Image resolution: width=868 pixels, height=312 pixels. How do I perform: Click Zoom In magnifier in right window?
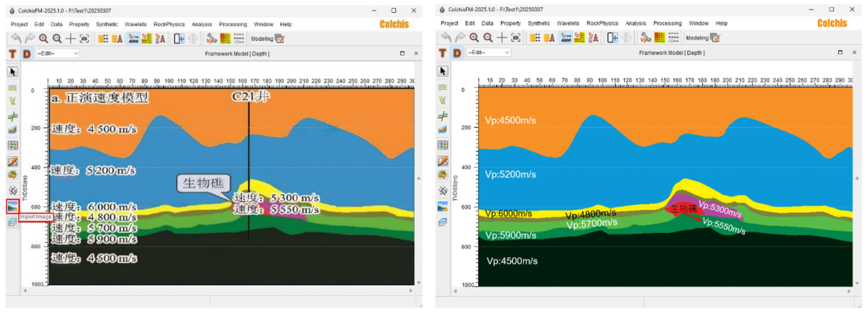click(474, 37)
